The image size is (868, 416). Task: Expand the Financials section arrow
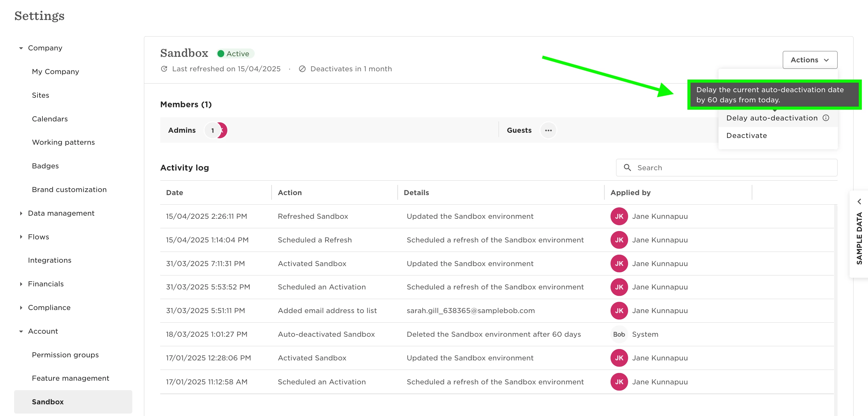(x=21, y=284)
